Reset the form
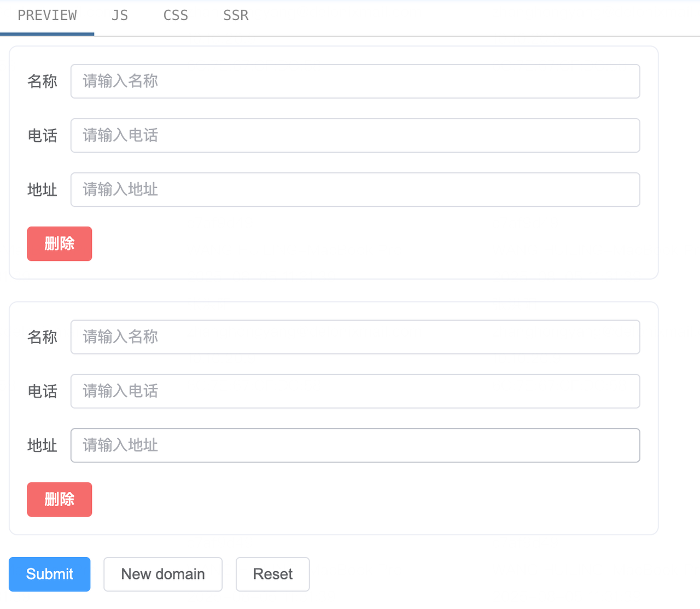The height and width of the screenshot is (609, 700). pyautogui.click(x=273, y=575)
